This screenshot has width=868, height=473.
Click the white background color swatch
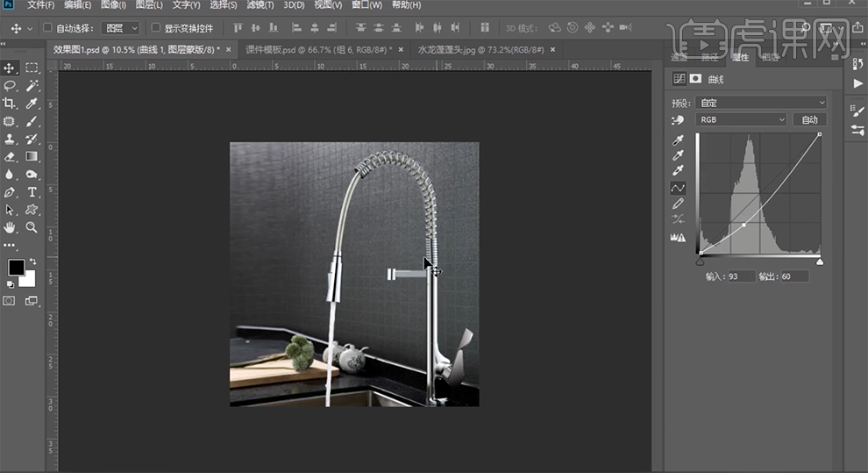click(x=29, y=281)
